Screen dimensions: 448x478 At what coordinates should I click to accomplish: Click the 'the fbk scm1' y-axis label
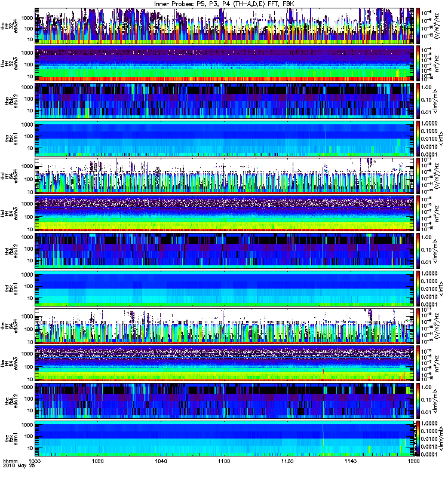tap(11, 439)
